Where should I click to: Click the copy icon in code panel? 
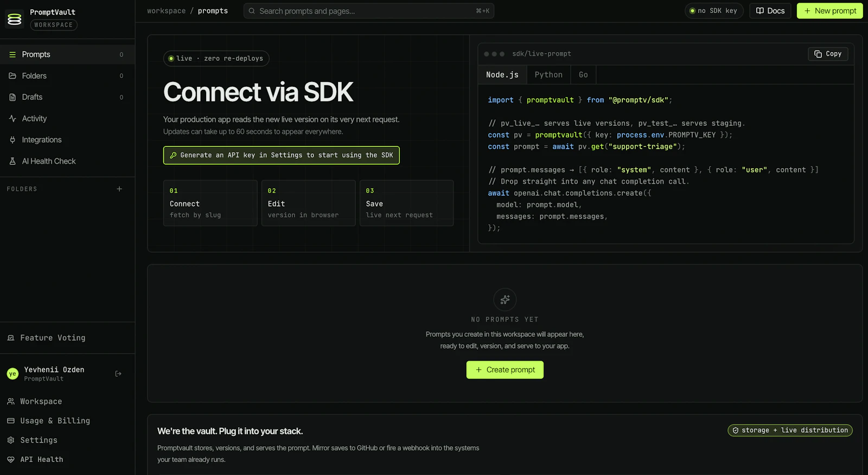(818, 54)
